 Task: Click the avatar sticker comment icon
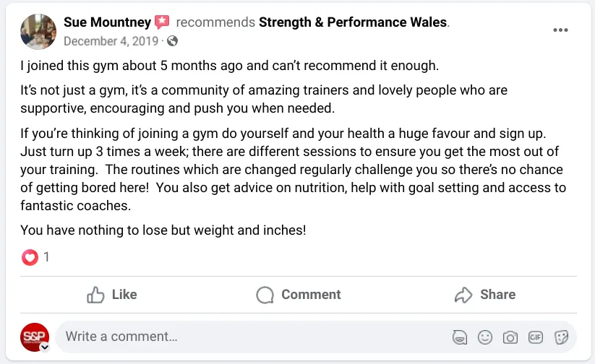(459, 337)
